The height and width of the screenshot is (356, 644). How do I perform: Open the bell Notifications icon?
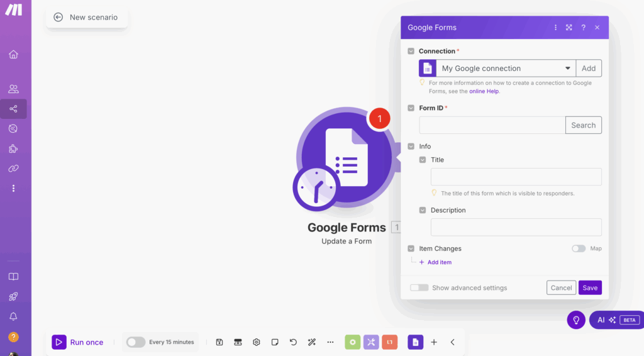[14, 316]
